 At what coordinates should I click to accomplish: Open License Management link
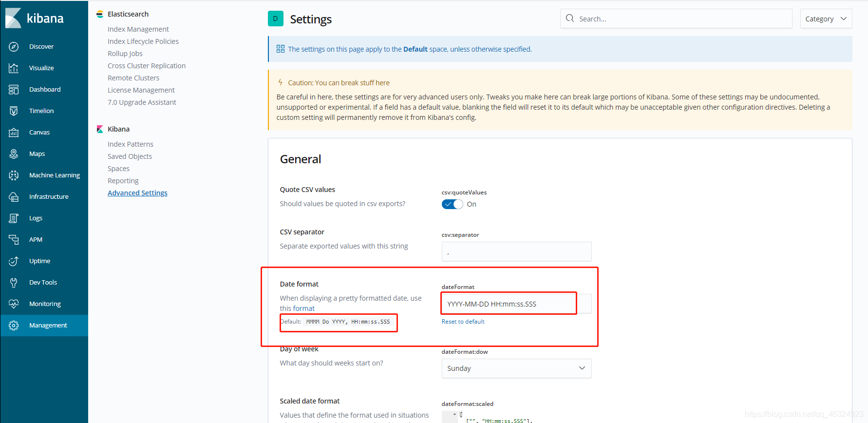pyautogui.click(x=141, y=90)
